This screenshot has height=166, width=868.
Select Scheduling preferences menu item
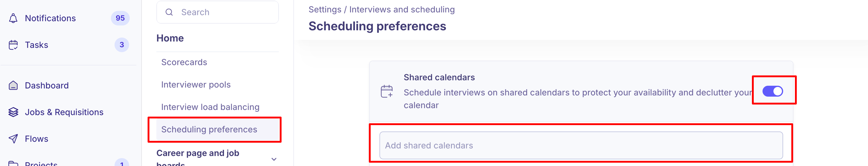209,130
